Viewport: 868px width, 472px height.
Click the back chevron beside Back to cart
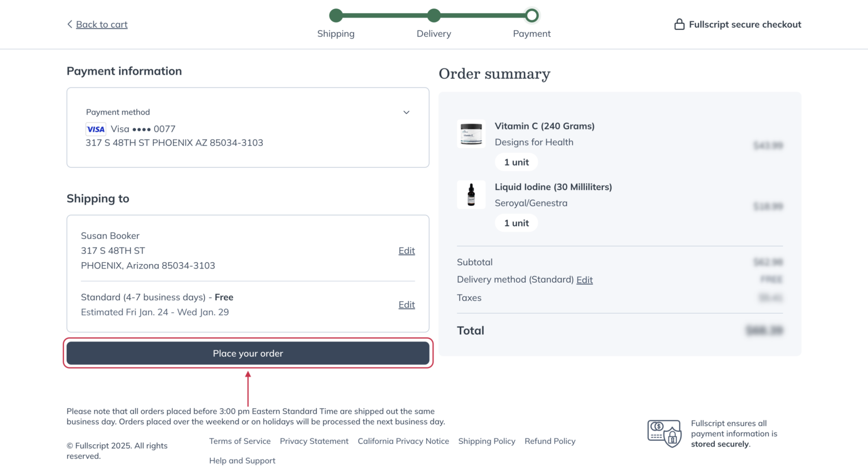pos(70,24)
